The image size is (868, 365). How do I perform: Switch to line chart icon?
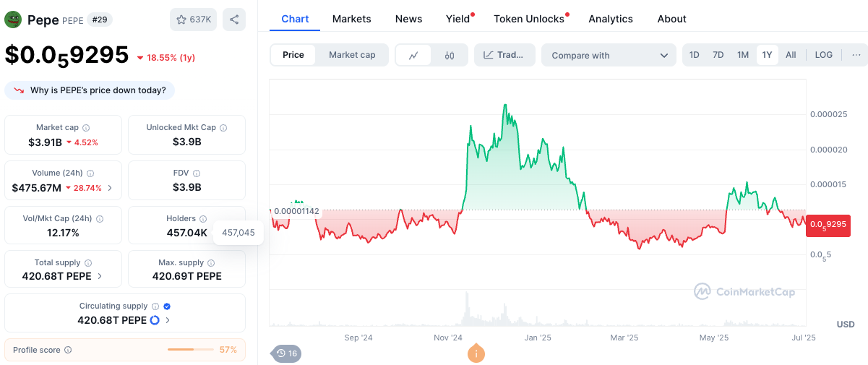pyautogui.click(x=413, y=55)
